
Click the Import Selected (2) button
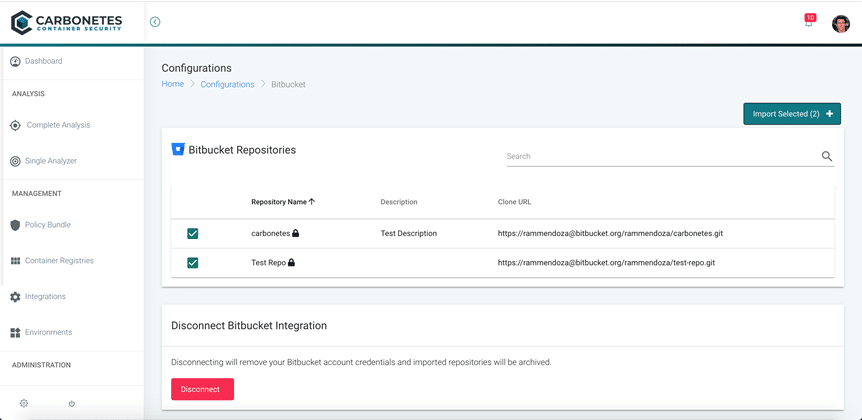(792, 114)
